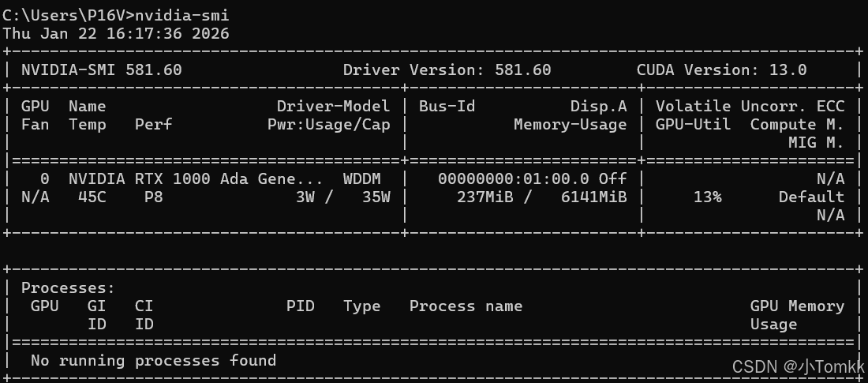
Task: Click the Type column header in Processes
Action: [x=362, y=306]
